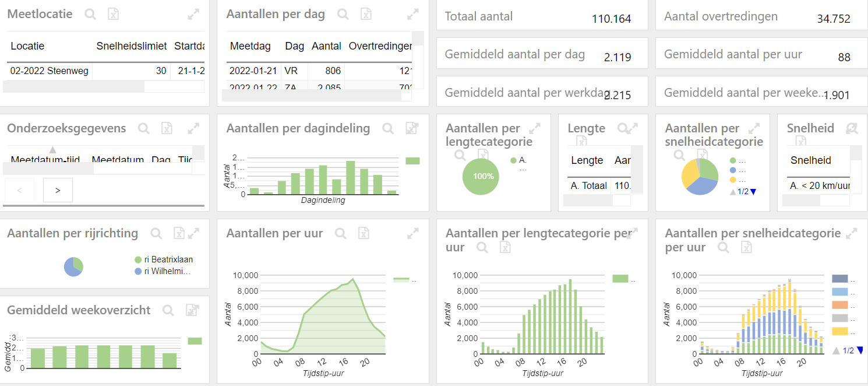Search in the Onderzoeksgegevens panel
The width and height of the screenshot is (868, 386).
pos(144,128)
